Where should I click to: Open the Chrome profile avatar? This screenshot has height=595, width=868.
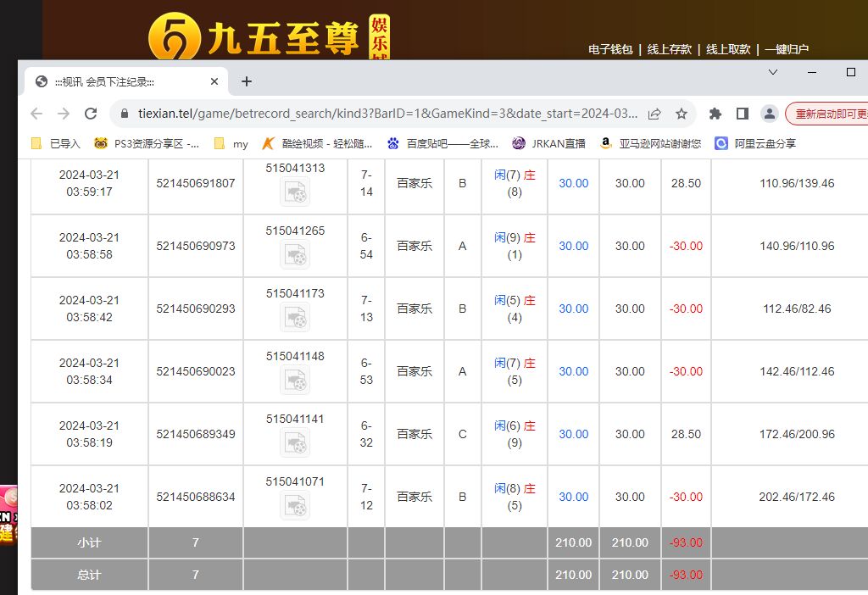point(769,114)
